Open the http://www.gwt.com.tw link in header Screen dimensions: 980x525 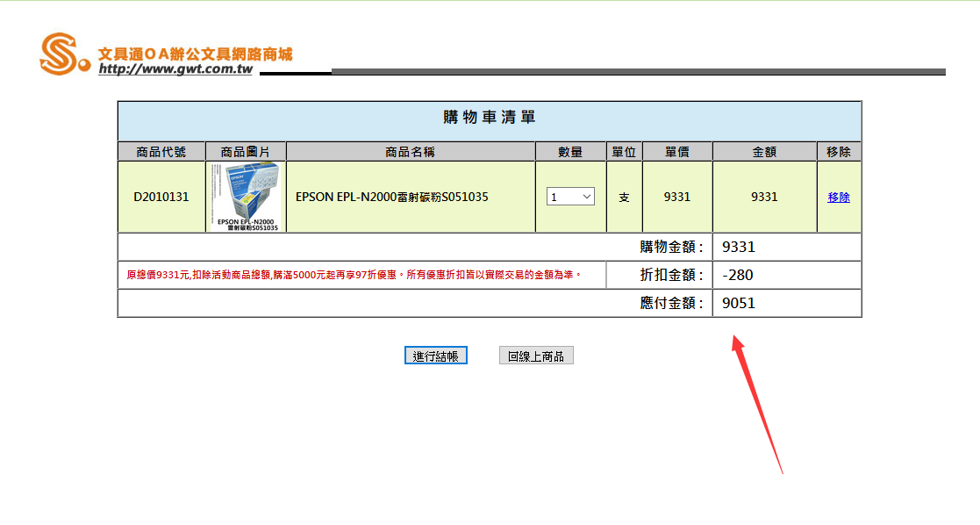tap(175, 69)
